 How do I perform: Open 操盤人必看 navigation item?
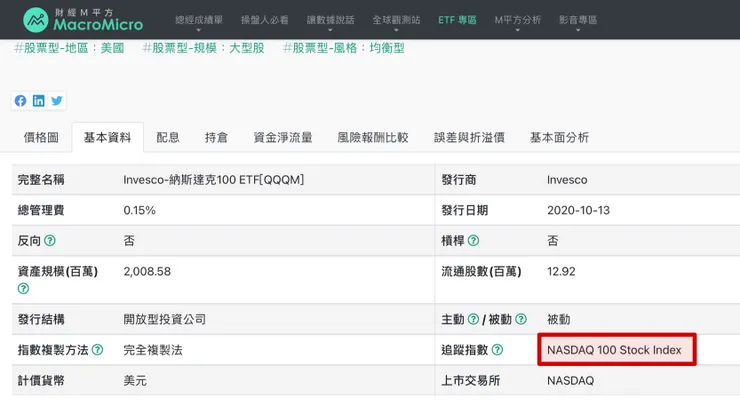coord(264,20)
